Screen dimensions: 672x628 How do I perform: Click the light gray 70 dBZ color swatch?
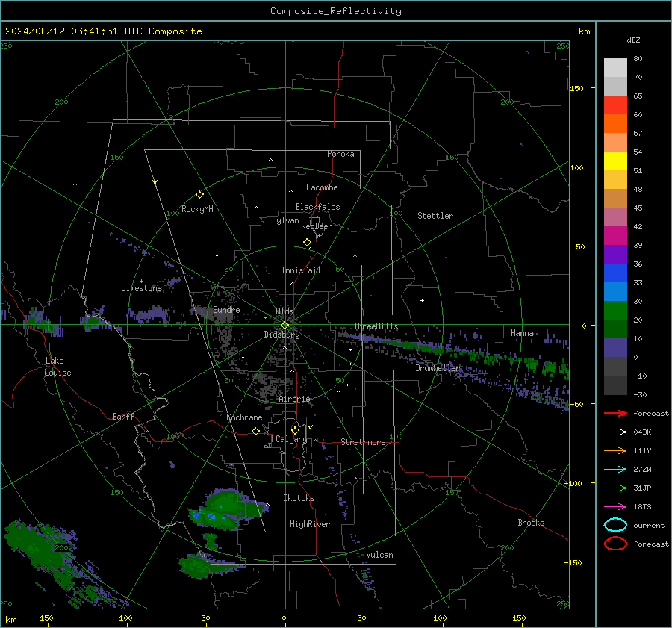[x=615, y=86]
